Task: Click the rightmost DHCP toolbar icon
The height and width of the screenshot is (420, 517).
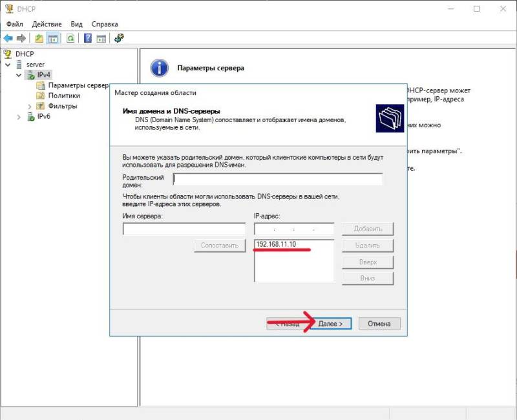Action: tap(119, 38)
